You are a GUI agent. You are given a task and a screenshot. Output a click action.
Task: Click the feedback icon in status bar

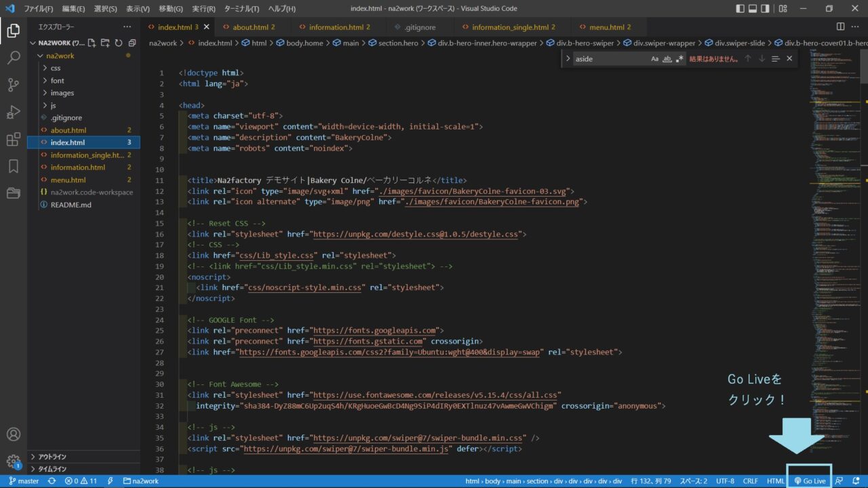(840, 481)
